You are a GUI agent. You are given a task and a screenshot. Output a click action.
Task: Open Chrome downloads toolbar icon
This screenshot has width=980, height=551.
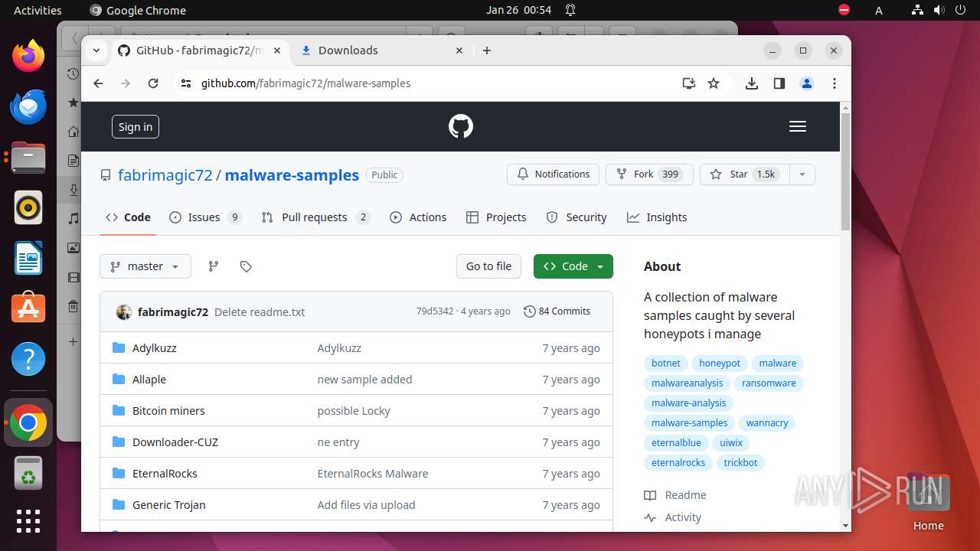tap(752, 83)
